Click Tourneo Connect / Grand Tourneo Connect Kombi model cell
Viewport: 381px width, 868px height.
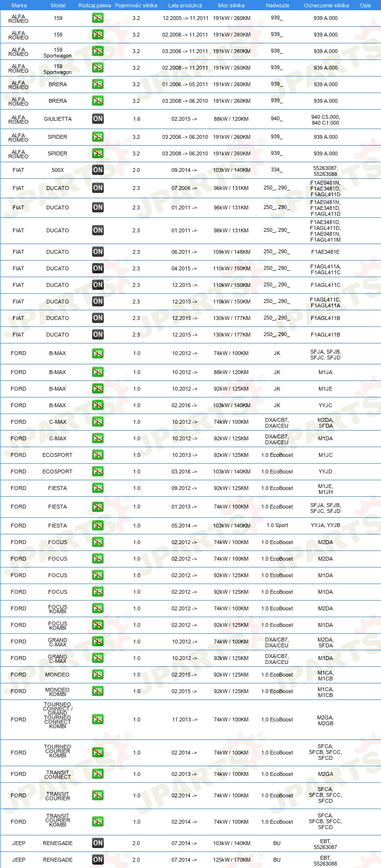coord(57,716)
